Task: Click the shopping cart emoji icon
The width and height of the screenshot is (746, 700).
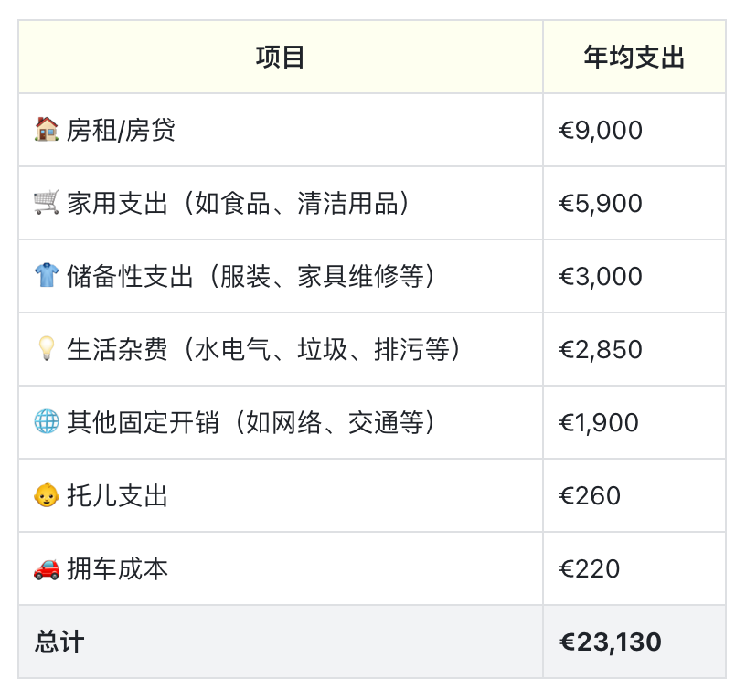Action: coord(47,203)
